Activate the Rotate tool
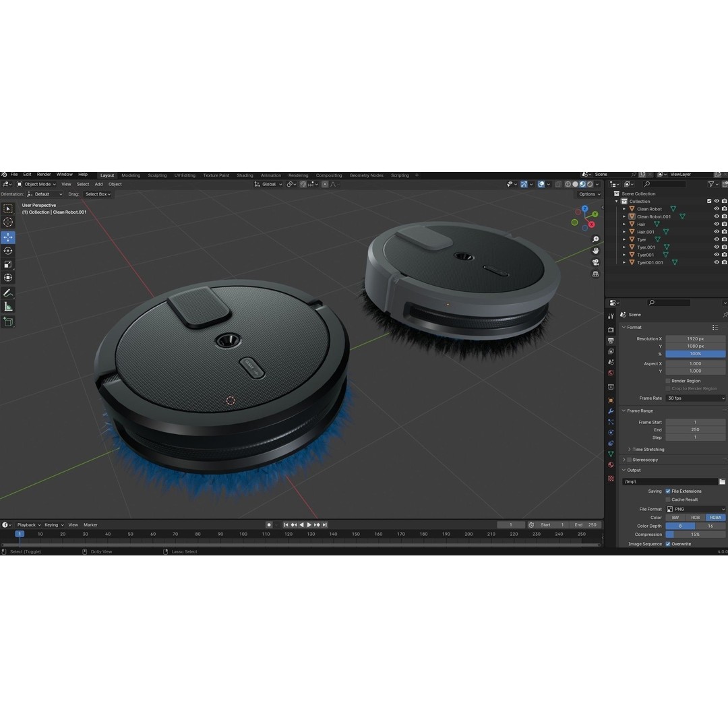Viewport: 728px width, 728px height. (8, 251)
